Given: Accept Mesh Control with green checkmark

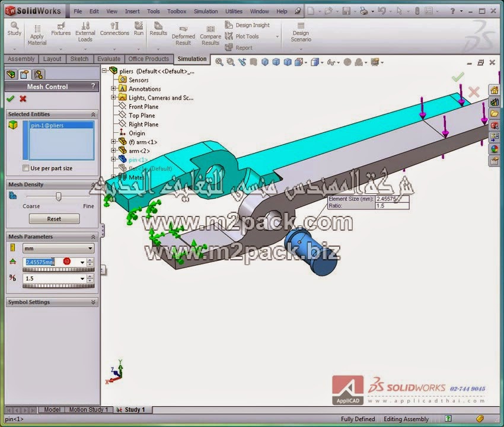Looking at the screenshot, I should pyautogui.click(x=11, y=98).
